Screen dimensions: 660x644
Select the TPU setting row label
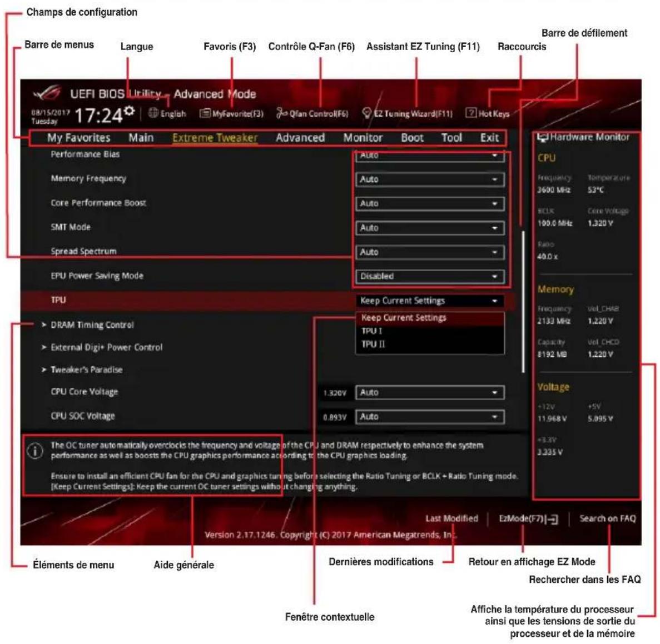[58, 300]
